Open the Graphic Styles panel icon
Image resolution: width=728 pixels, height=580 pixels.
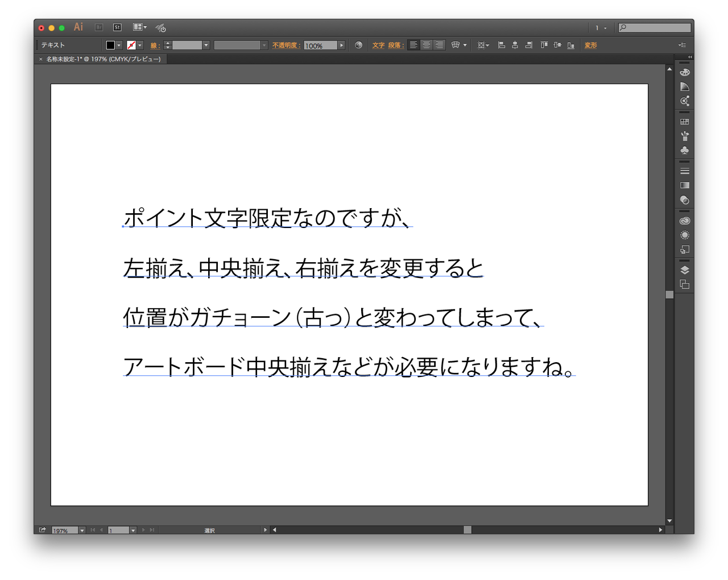pyautogui.click(x=685, y=249)
